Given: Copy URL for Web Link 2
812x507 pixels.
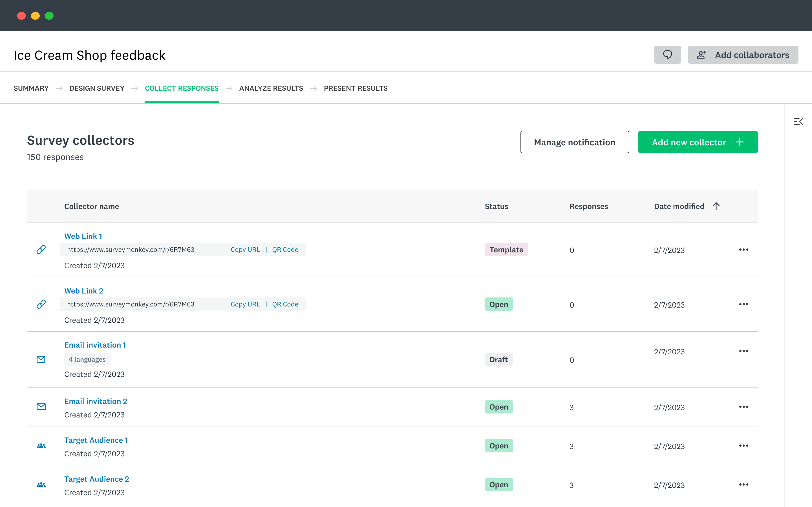Looking at the screenshot, I should pyautogui.click(x=245, y=304).
